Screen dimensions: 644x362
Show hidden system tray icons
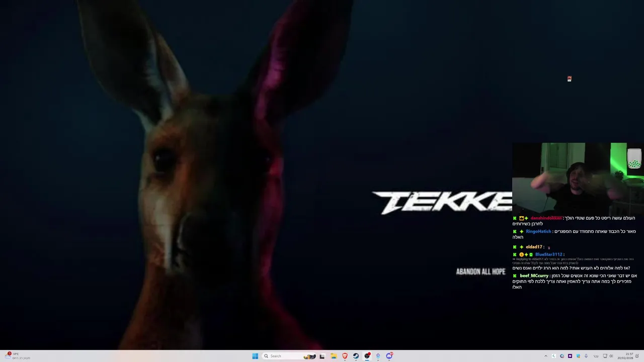tap(546, 356)
